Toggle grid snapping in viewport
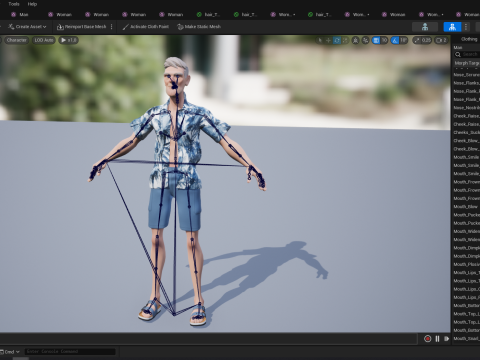 (376, 40)
